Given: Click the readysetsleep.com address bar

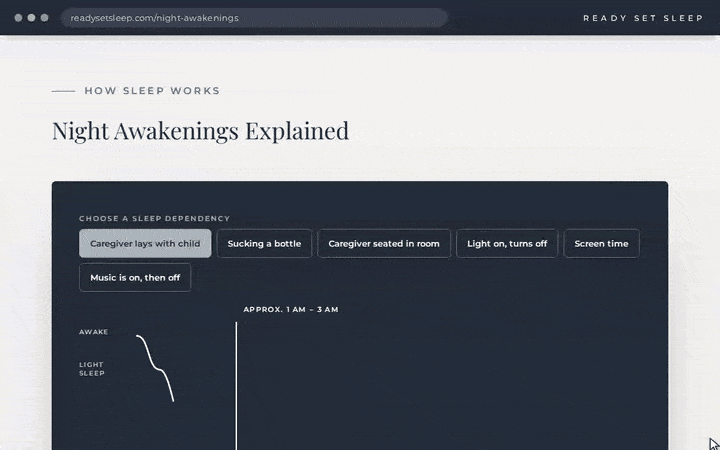Looking at the screenshot, I should [x=255, y=18].
